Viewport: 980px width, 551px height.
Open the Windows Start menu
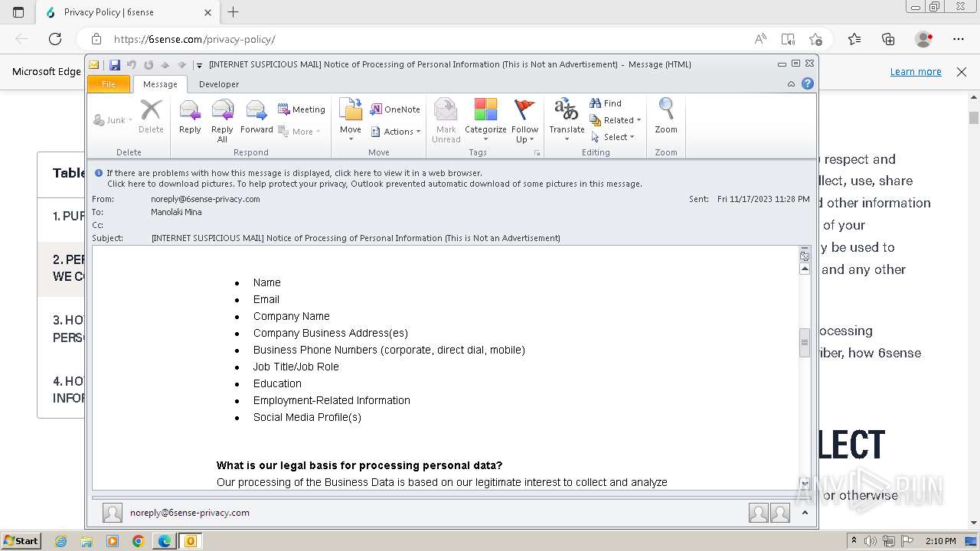(x=21, y=541)
